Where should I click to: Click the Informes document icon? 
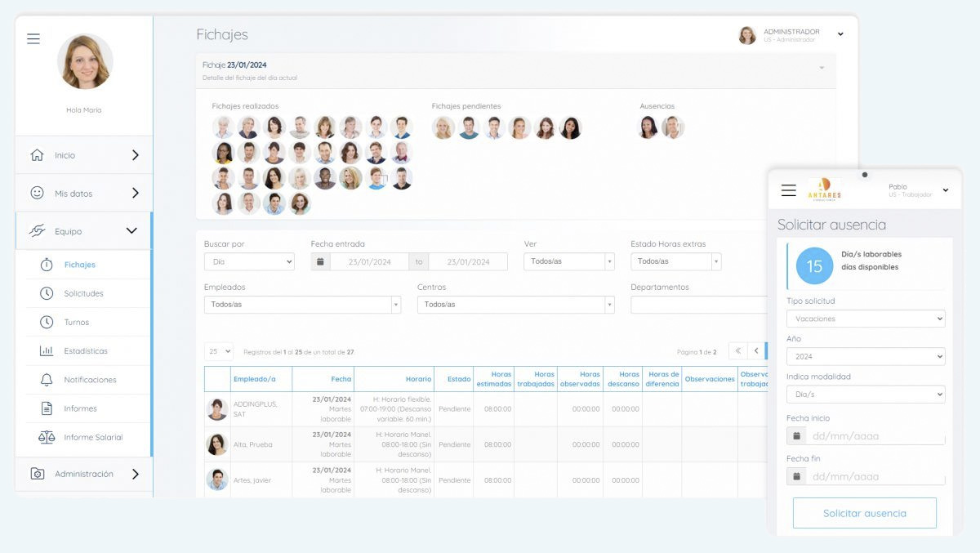(47, 408)
